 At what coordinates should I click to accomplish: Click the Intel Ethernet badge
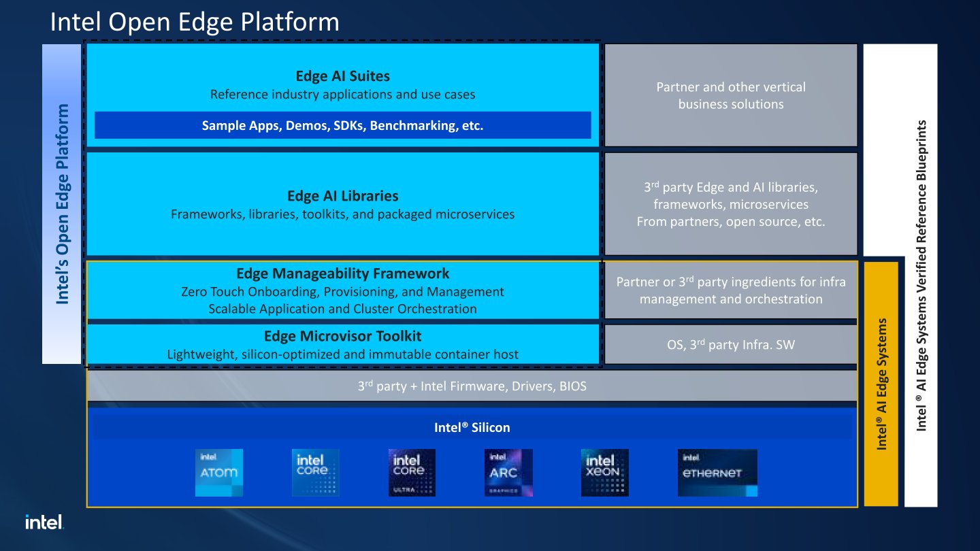(x=717, y=472)
